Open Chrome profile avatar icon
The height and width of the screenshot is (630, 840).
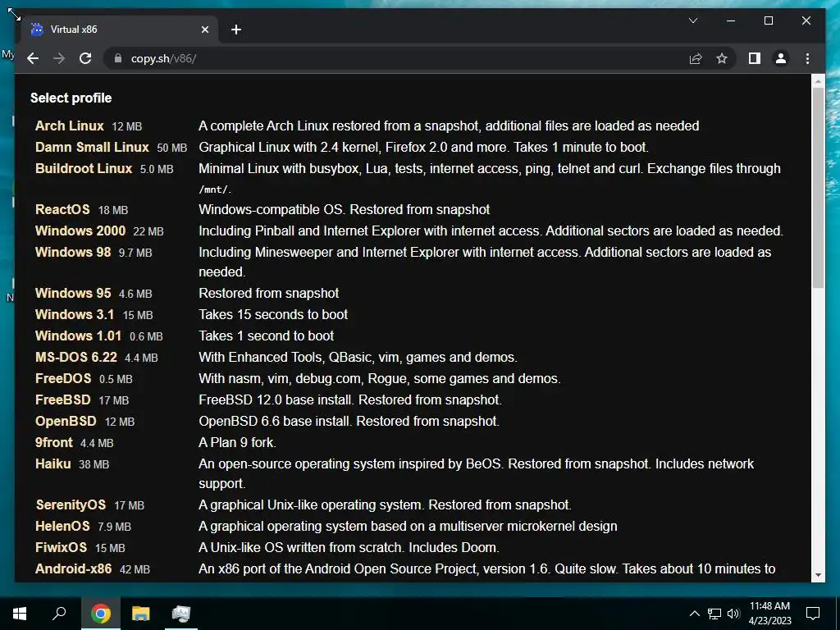(781, 58)
